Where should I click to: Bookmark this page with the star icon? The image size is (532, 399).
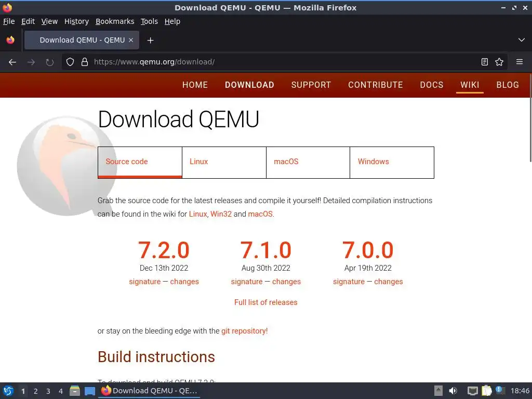click(499, 62)
